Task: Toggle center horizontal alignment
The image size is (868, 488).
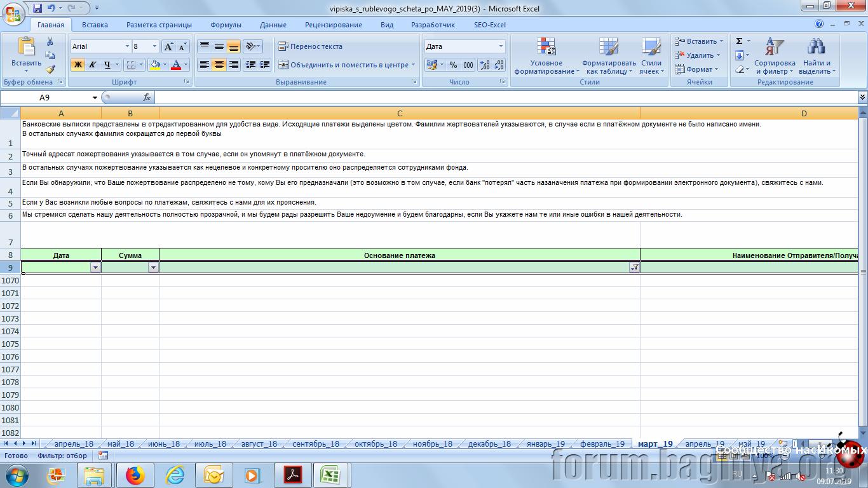Action: click(219, 65)
